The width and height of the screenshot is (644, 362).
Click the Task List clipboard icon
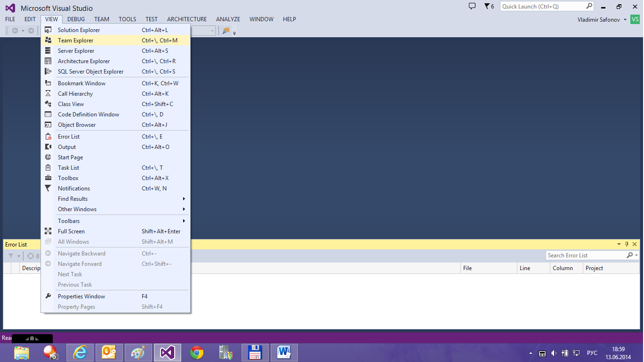[48, 168]
